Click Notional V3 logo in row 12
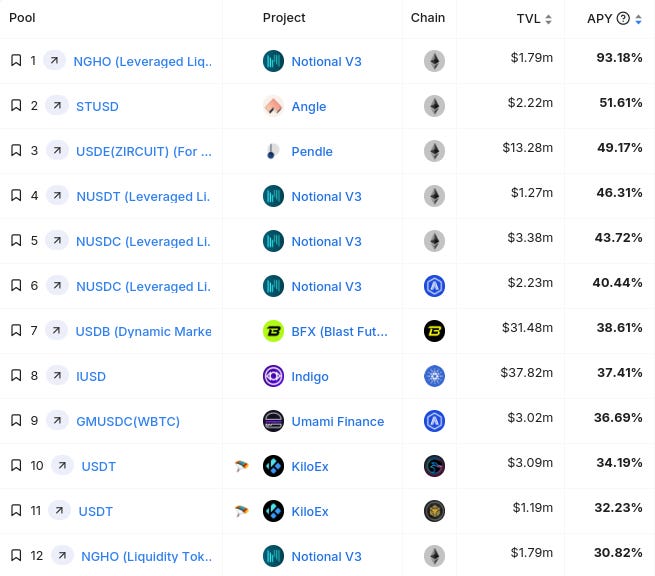This screenshot has width=655, height=576. pyautogui.click(x=273, y=556)
